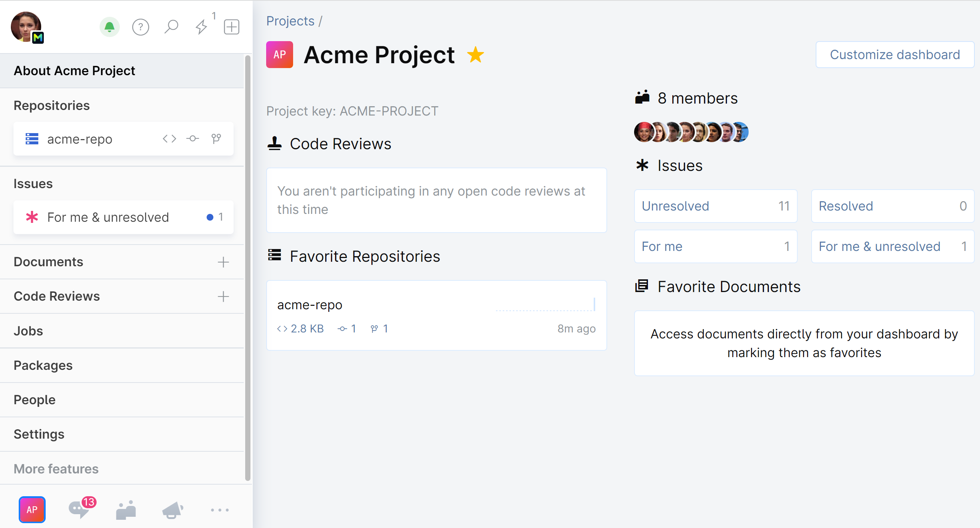Viewport: 980px width, 528px height.
Task: Click the plus create-new icon in header
Action: [x=231, y=27]
